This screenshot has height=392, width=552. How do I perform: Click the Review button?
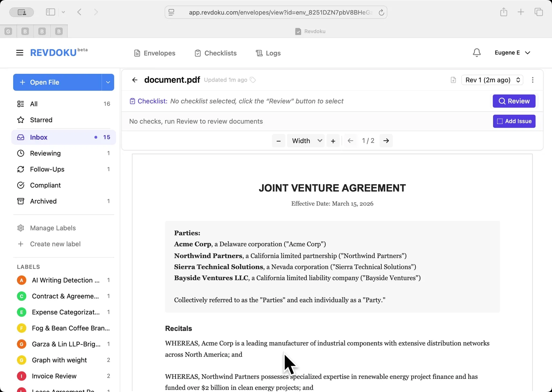[x=514, y=101]
